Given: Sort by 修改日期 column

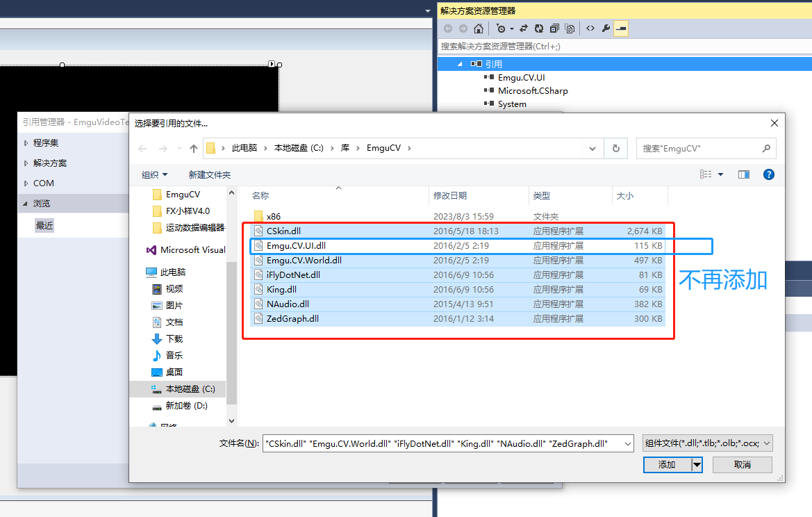Looking at the screenshot, I should coord(450,196).
